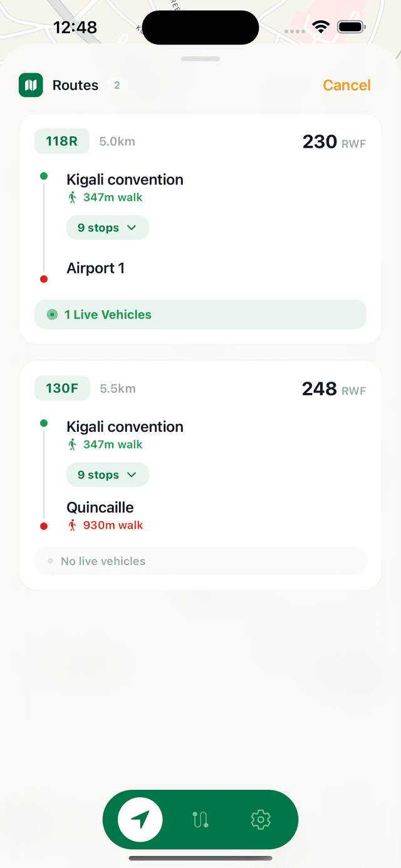Switch to the routes path tab
Screen dimensions: 401x868
pos(200,819)
